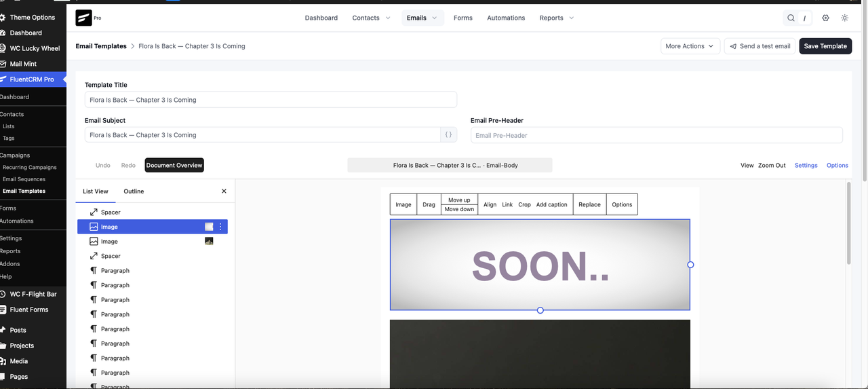
Task: Click the search icon in top bar
Action: click(791, 18)
